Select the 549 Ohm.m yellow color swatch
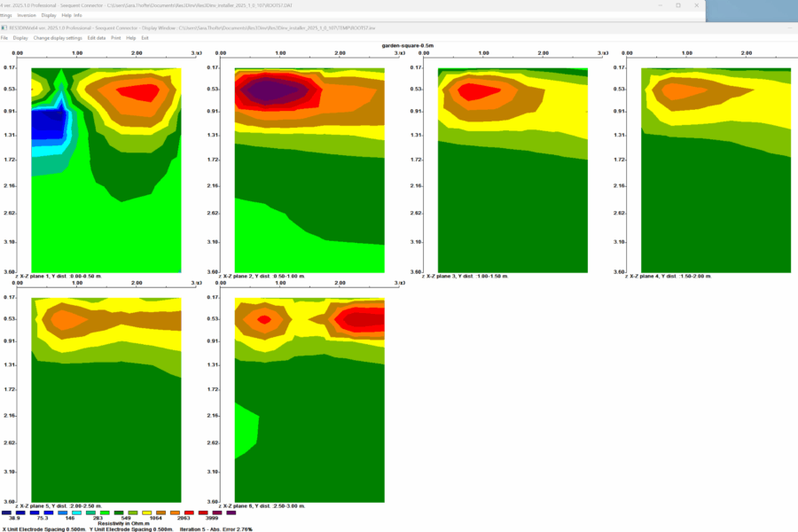 point(145,512)
